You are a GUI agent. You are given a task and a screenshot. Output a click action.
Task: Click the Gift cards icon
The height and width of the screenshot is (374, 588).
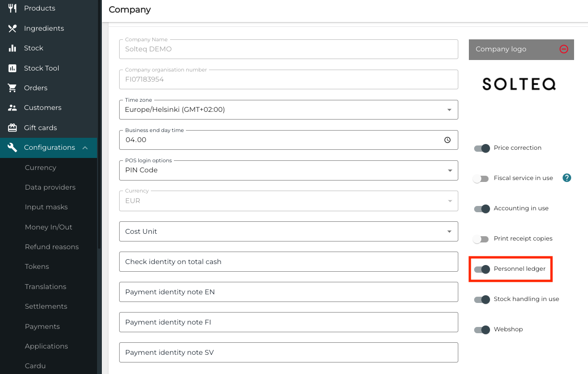pos(12,128)
